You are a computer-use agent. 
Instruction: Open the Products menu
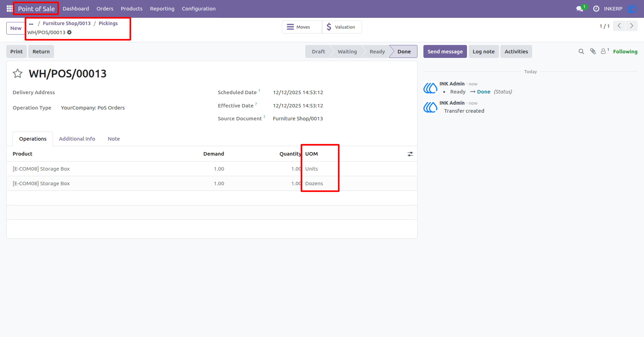tap(132, 9)
